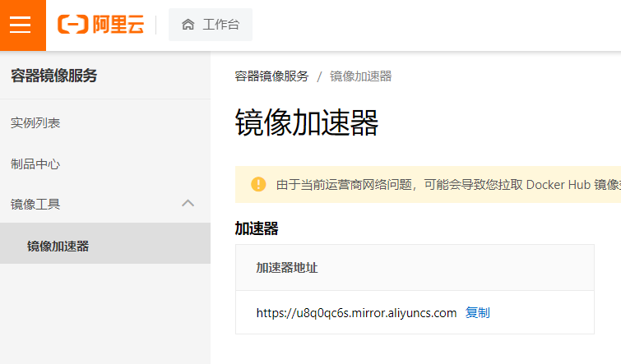This screenshot has height=364, width=621.
Task: Click the 镜像加速器 breadcrumb item
Action: point(361,76)
